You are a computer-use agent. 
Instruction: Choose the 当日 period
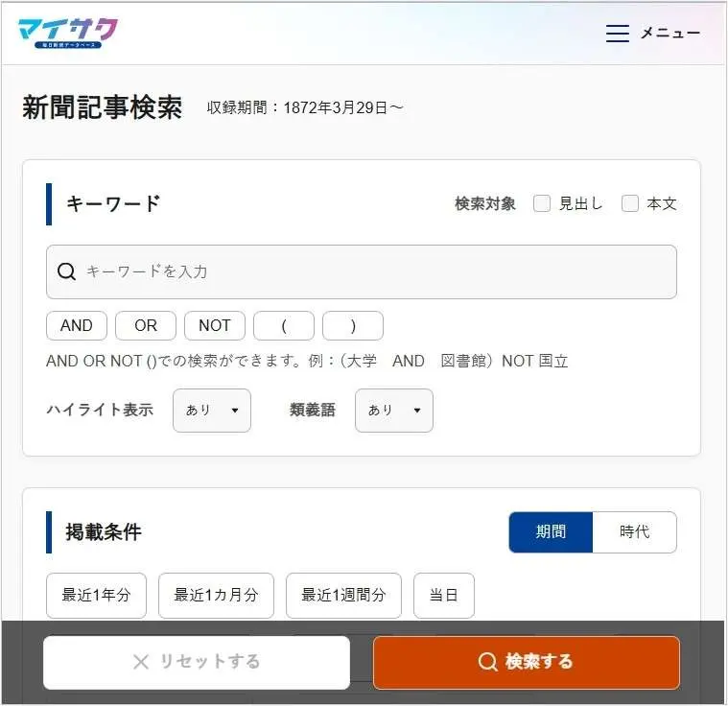pyautogui.click(x=444, y=595)
